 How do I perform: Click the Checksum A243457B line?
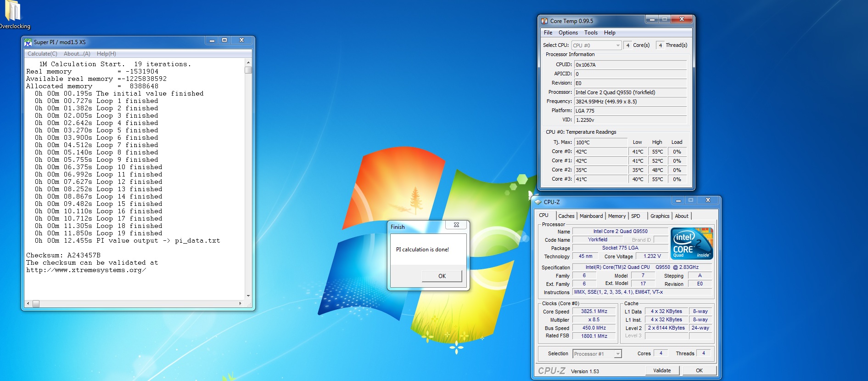[x=63, y=255]
